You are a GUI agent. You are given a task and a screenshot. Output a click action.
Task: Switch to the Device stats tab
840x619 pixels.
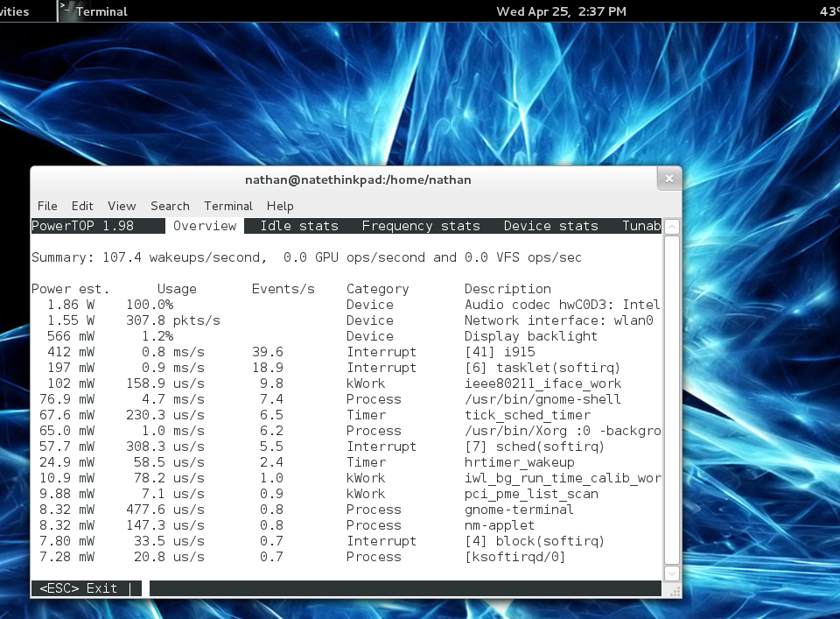551,226
